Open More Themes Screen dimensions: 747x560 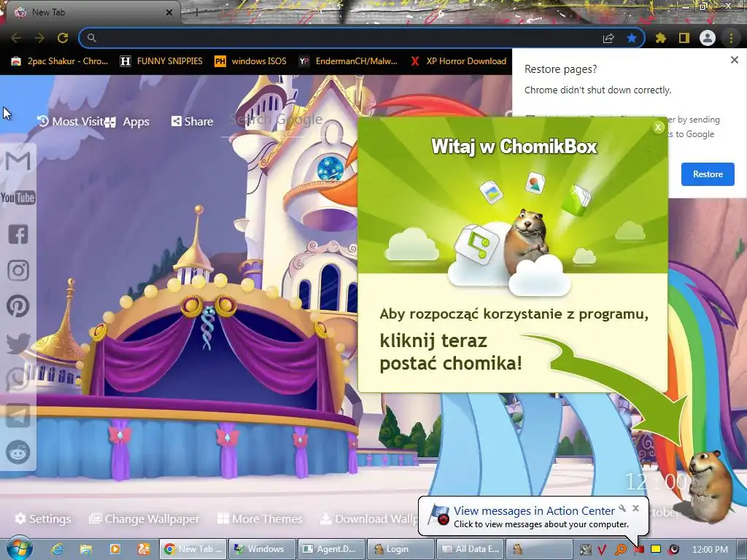260,518
